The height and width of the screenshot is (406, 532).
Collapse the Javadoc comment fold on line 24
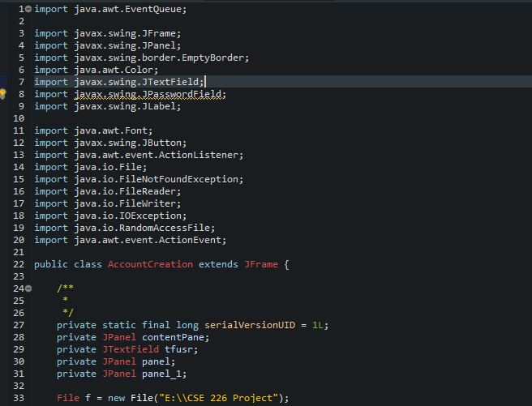pyautogui.click(x=28, y=288)
